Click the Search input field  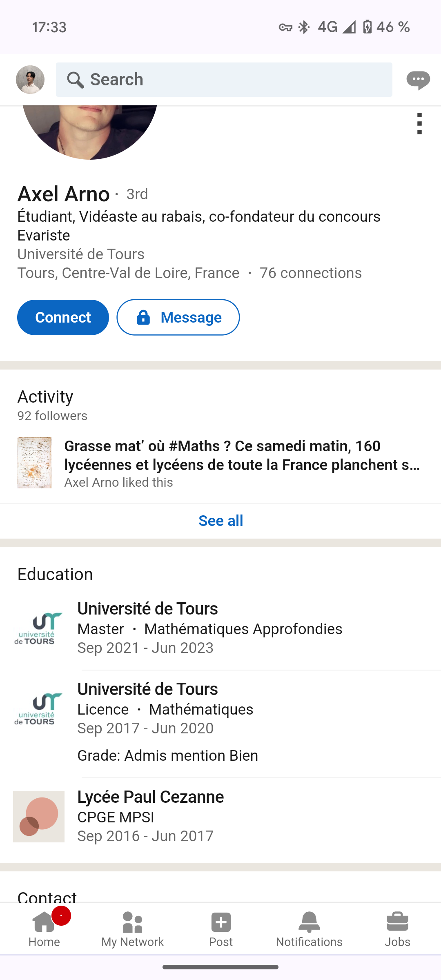coord(237,80)
